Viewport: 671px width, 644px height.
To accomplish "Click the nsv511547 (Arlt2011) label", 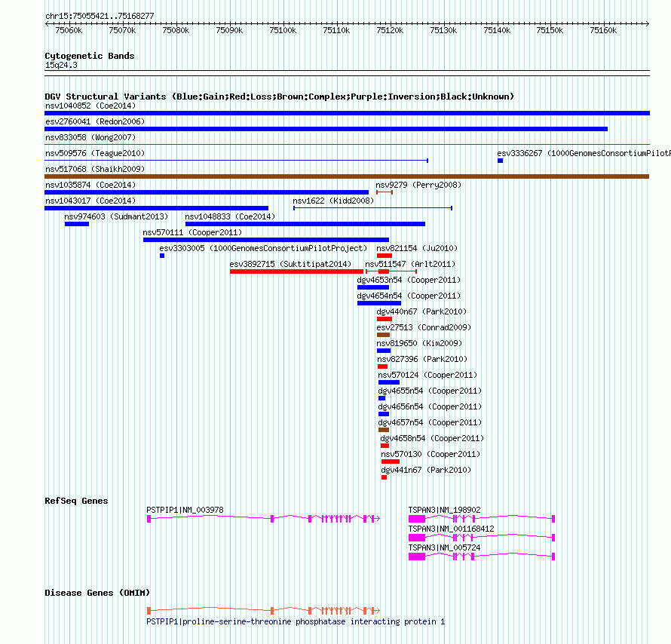I will click(410, 264).
